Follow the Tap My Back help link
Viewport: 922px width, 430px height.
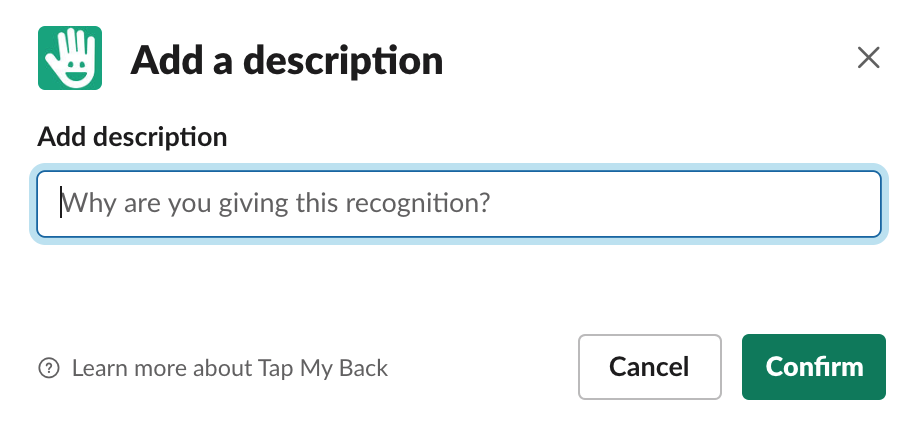tap(229, 368)
